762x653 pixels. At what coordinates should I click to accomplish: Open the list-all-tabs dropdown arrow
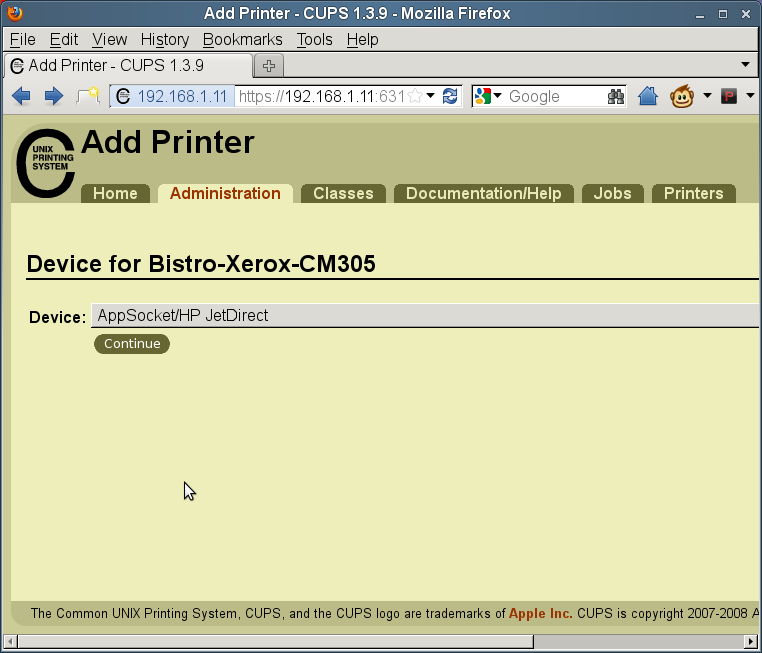coord(745,64)
